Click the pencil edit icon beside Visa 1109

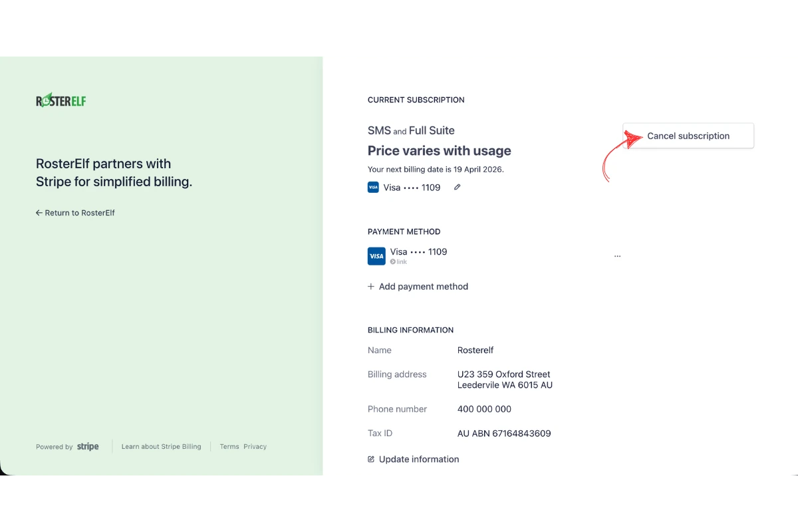(x=457, y=188)
